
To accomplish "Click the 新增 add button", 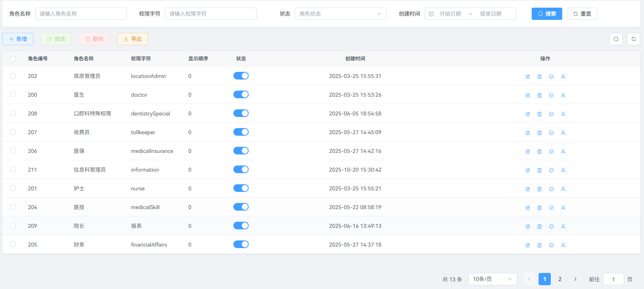I will coord(18,39).
